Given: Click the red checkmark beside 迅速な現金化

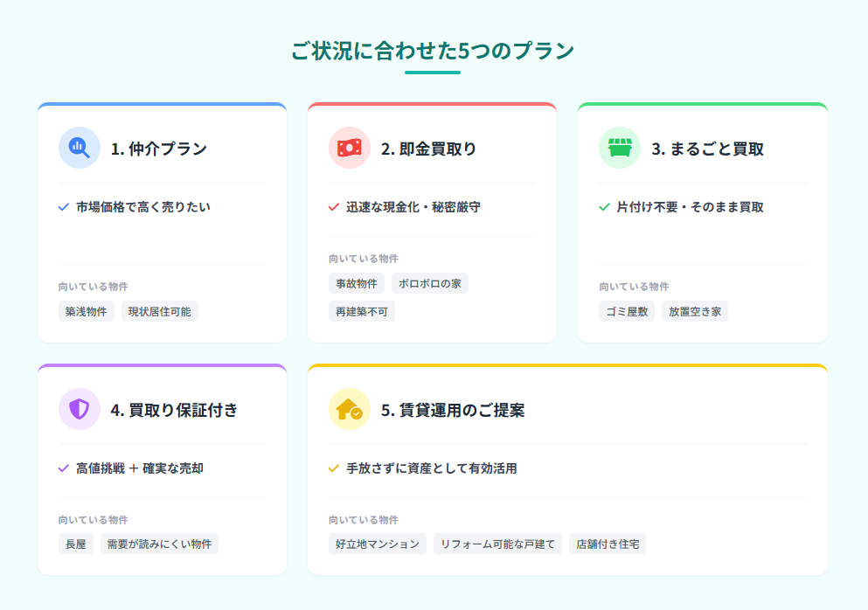Looking at the screenshot, I should click(x=334, y=207).
